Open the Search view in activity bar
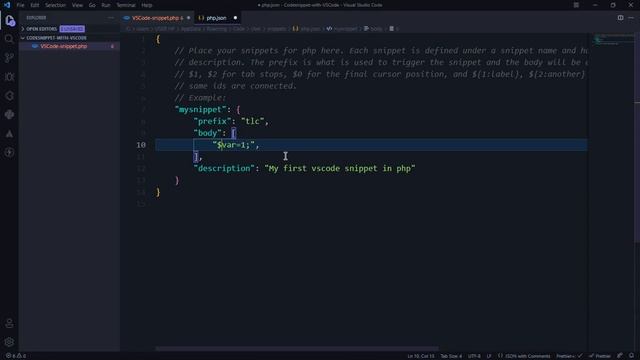The height and width of the screenshot is (360, 640). (9, 39)
